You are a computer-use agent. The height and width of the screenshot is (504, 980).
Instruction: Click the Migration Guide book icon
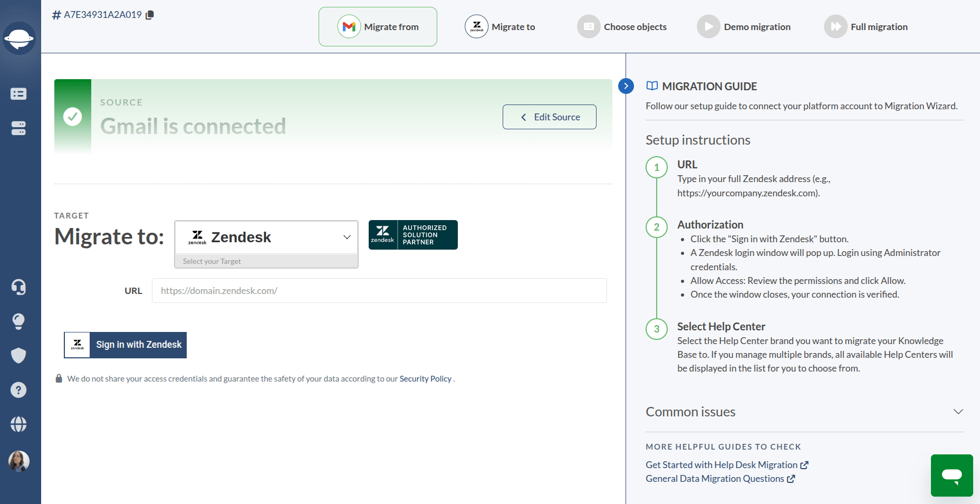[652, 86]
